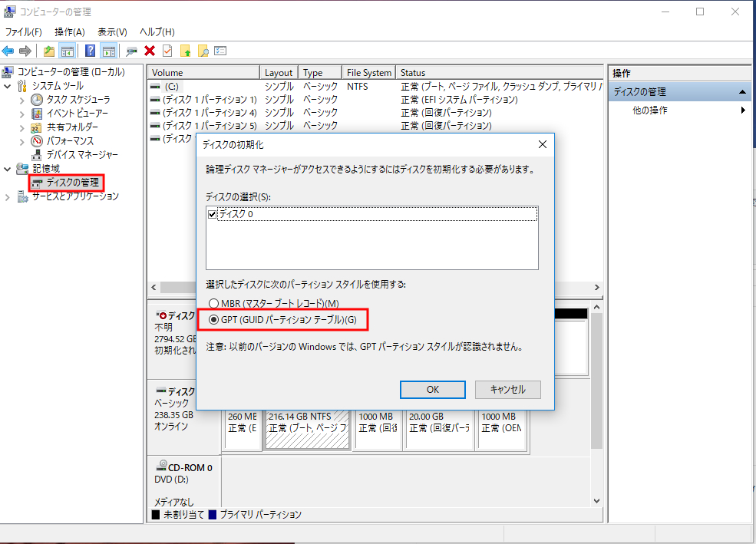Click the CD-ROM 0 drive label
Screen dimensions: 756x544
coord(190,468)
